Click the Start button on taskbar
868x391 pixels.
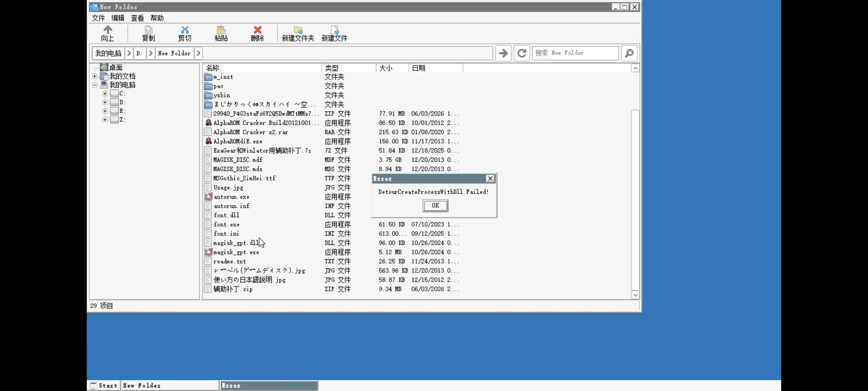click(104, 386)
